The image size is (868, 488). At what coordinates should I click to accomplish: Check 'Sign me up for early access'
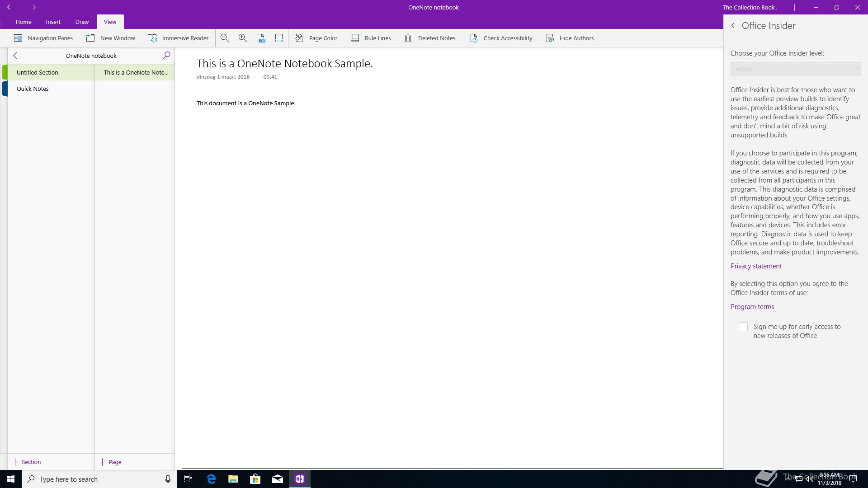pyautogui.click(x=743, y=327)
